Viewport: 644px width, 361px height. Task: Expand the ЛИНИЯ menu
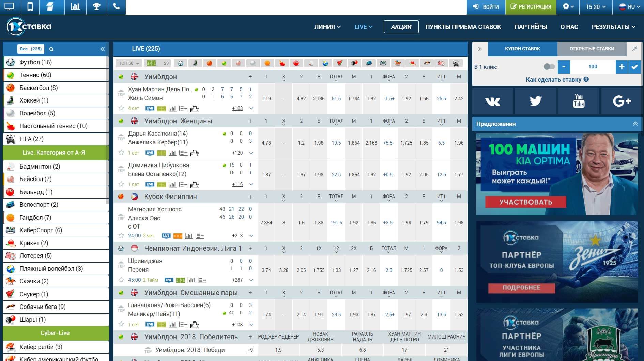click(327, 27)
